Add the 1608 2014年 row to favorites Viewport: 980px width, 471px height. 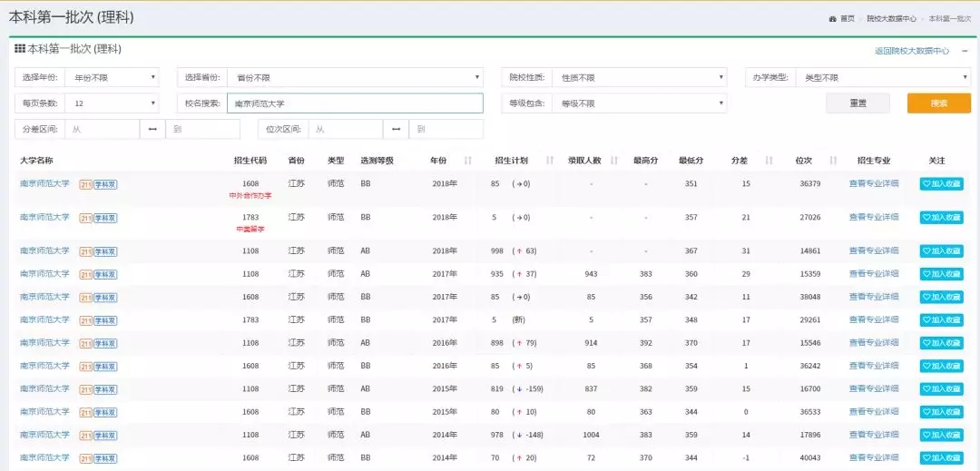tap(941, 458)
